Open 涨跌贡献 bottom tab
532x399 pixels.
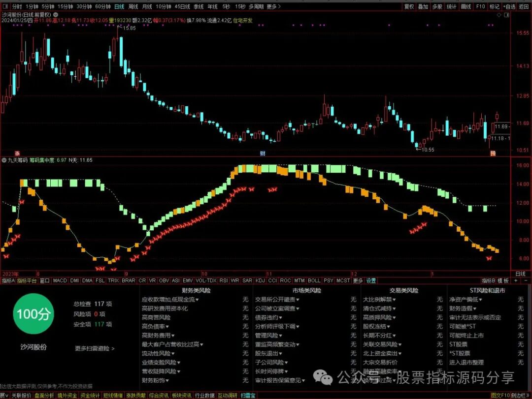[136, 395]
